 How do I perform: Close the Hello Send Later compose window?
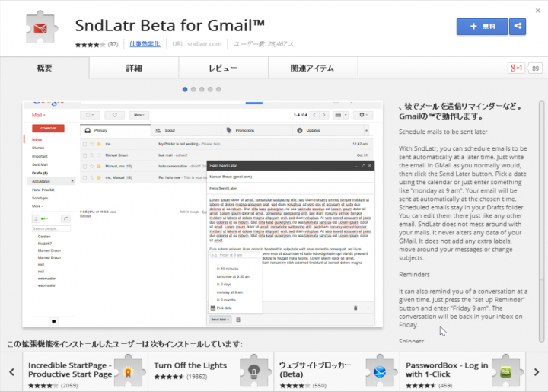point(369,166)
